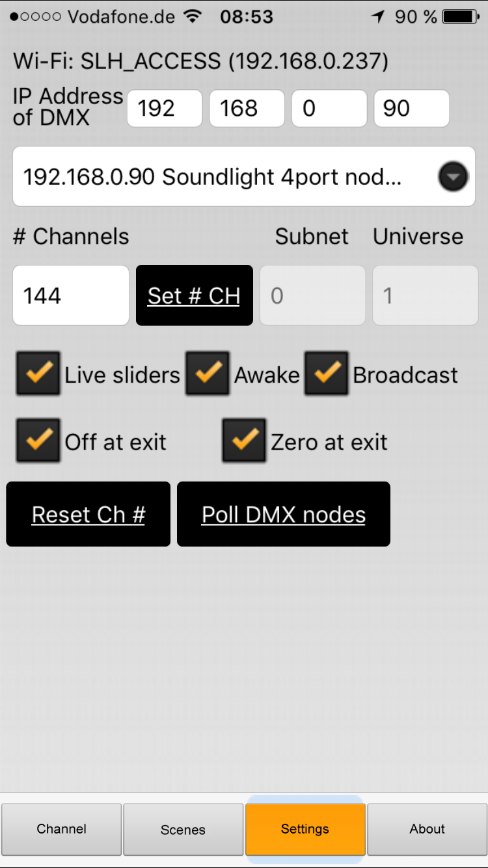Select the Settings tab

coord(305,829)
